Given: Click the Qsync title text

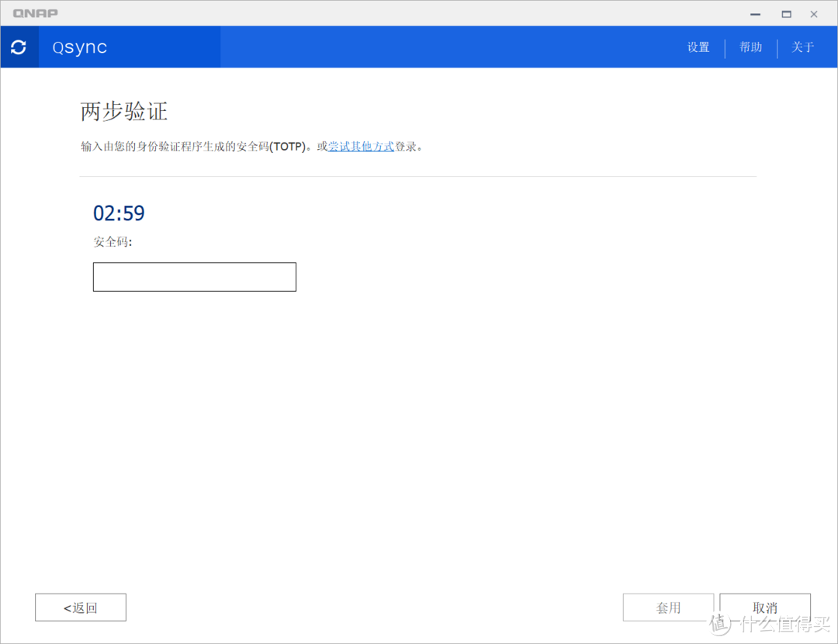Looking at the screenshot, I should click(x=80, y=47).
